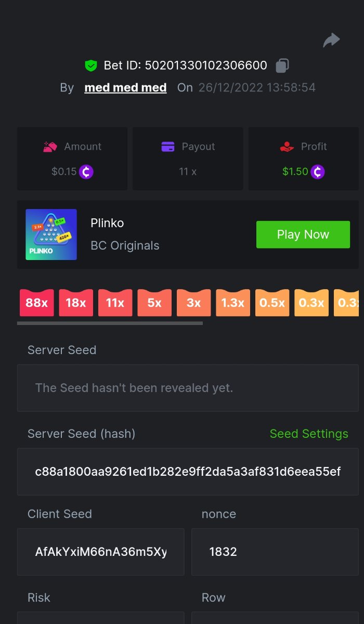Click the Server Seed hash field
Screen dimensions: 364x624
[188, 472]
